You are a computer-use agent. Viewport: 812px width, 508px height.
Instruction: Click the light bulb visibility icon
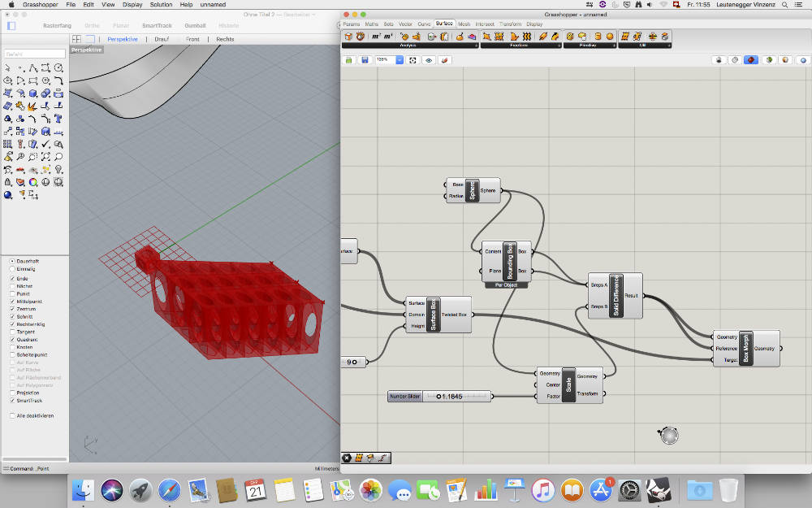point(58,170)
